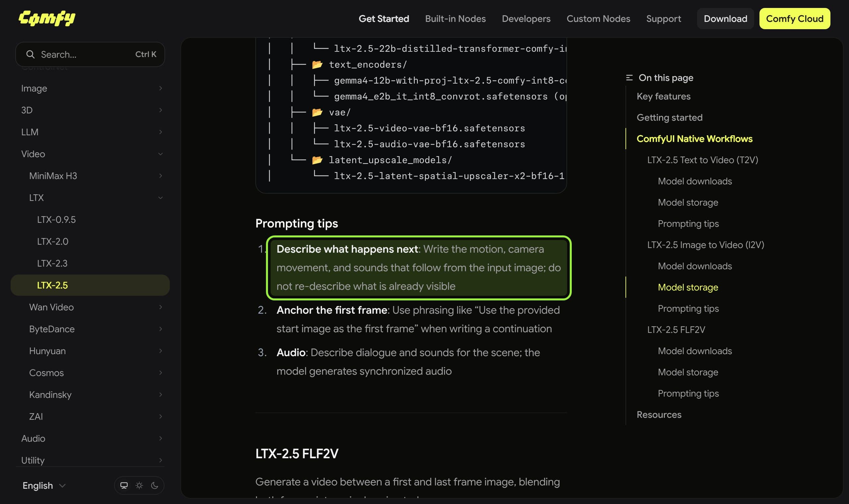Jump to Model downloads under I2V
This screenshot has width=849, height=504.
pos(694,266)
